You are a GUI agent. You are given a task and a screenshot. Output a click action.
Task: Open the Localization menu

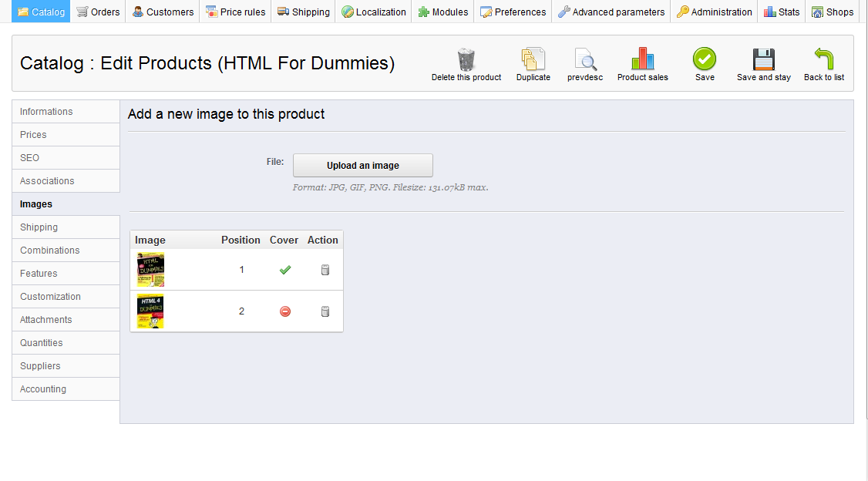pyautogui.click(x=374, y=12)
